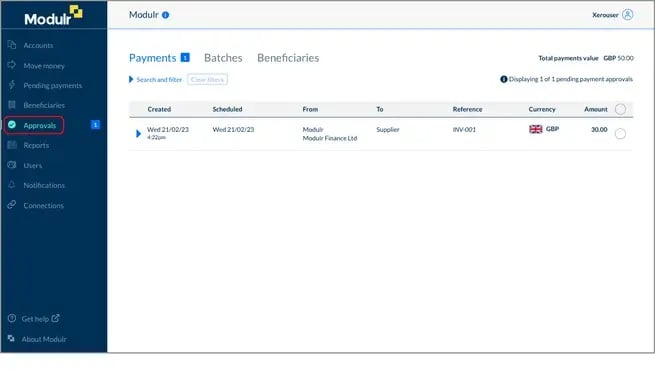Click the Total payments value label
The width and height of the screenshot is (655, 372).
(x=568, y=58)
